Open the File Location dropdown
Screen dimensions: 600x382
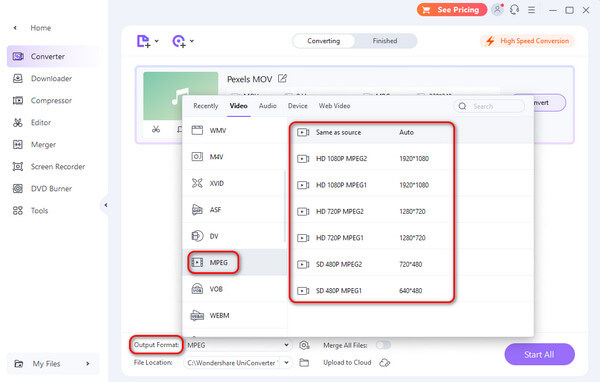(x=238, y=362)
